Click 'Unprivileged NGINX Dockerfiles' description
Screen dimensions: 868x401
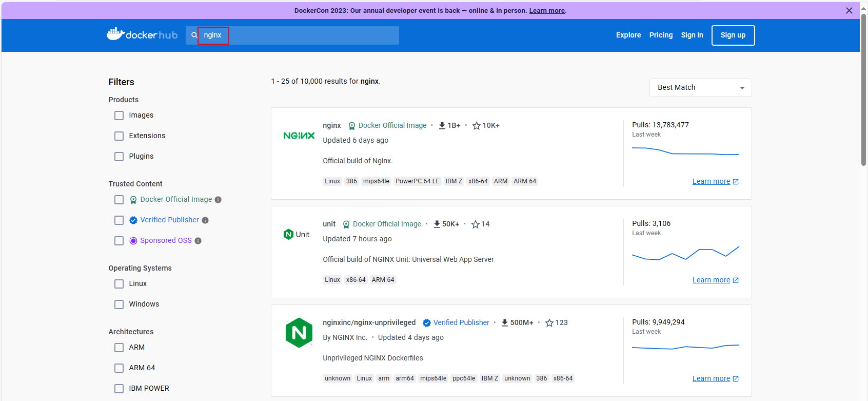coord(373,358)
